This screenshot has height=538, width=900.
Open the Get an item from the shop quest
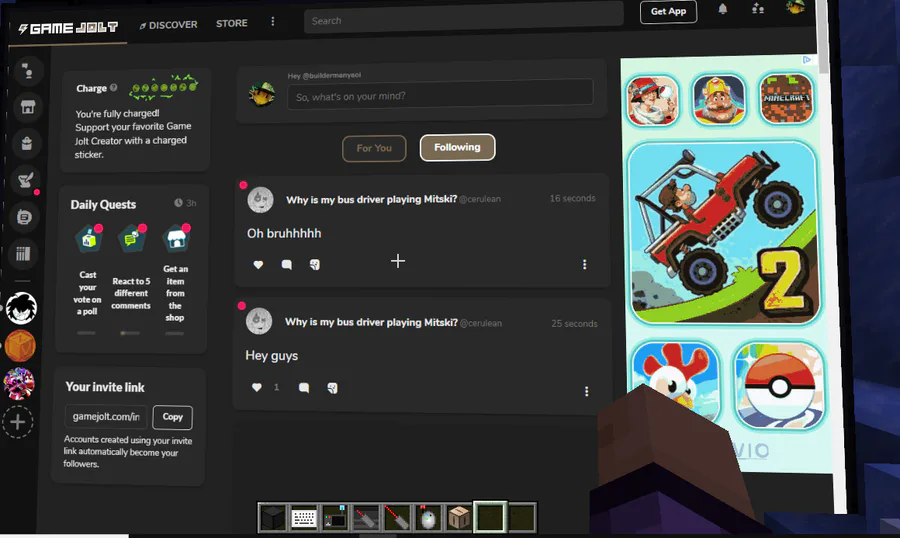click(175, 273)
